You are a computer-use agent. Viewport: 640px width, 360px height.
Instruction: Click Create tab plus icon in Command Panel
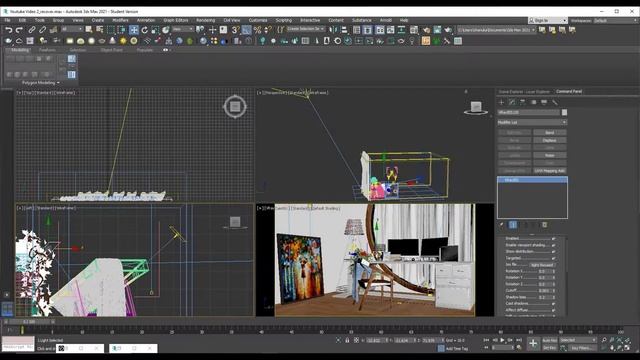pos(502,102)
